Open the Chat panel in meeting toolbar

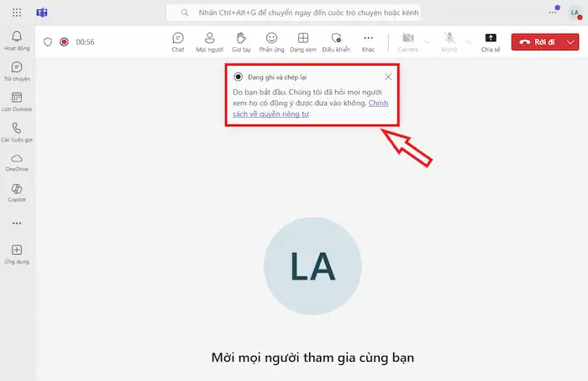[178, 41]
